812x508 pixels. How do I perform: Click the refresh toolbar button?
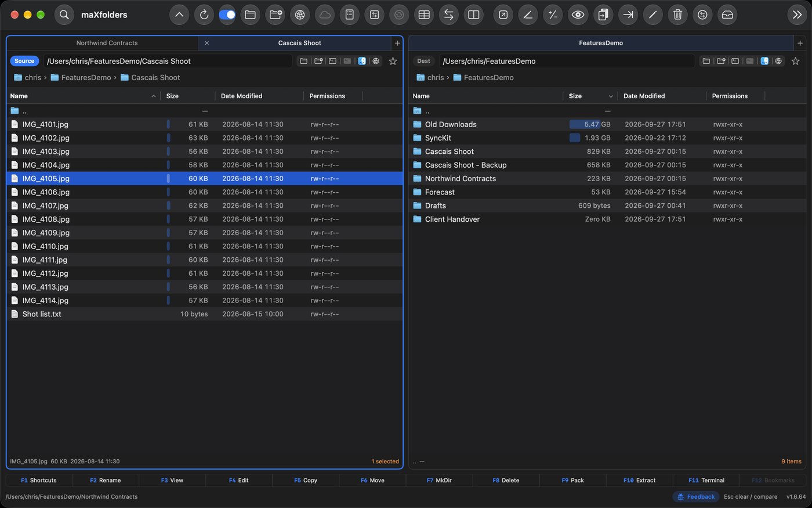click(204, 15)
